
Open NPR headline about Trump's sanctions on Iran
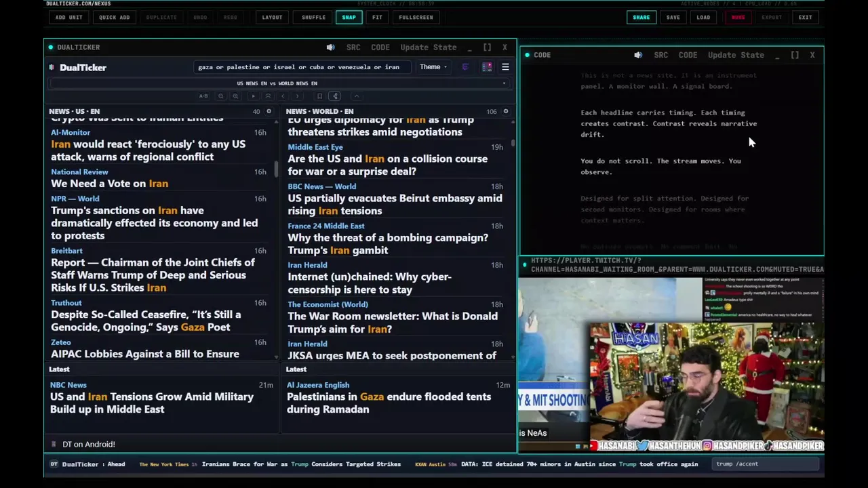(155, 223)
